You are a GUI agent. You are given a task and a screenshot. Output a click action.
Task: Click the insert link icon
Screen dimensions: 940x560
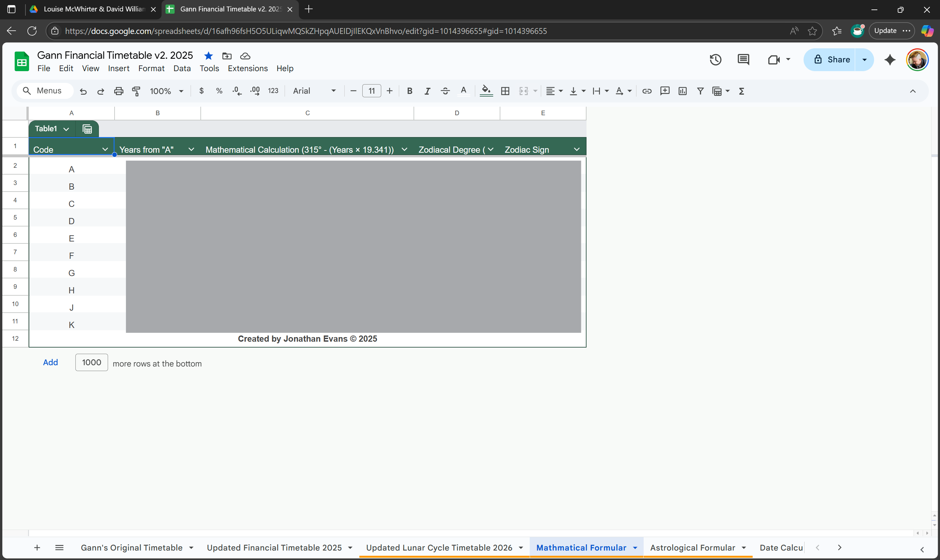click(x=647, y=91)
